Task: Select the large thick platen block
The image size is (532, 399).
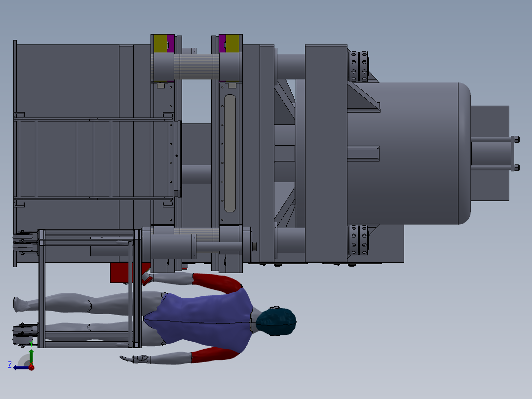Action: (x=326, y=153)
